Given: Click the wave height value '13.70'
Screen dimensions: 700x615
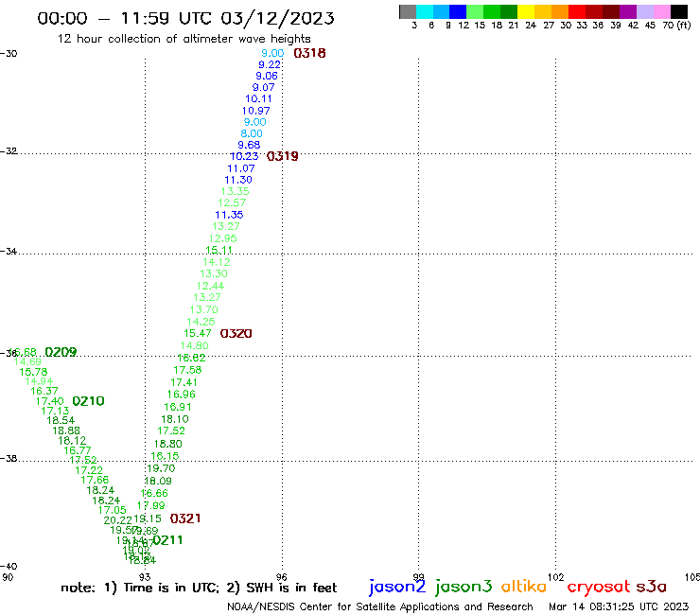Looking at the screenshot, I should coord(204,309).
